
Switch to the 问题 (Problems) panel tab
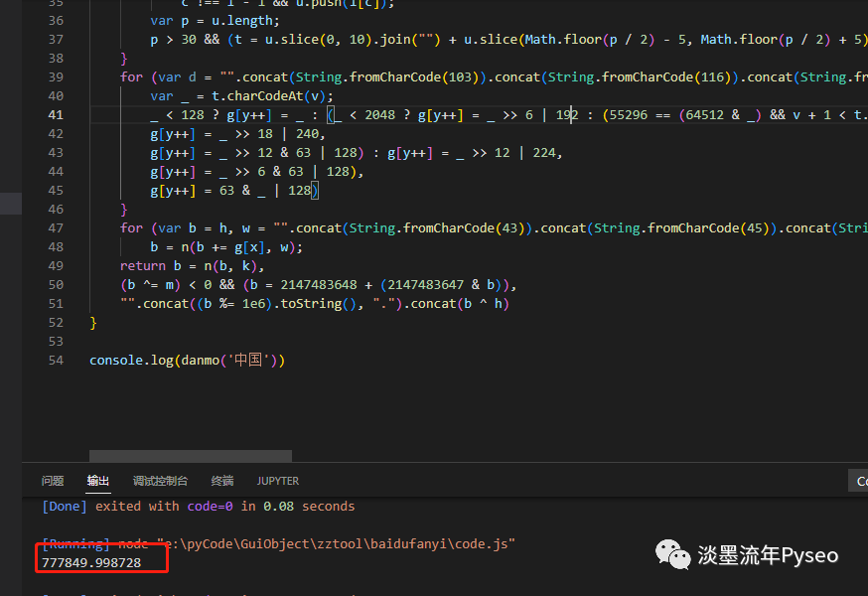click(x=53, y=481)
